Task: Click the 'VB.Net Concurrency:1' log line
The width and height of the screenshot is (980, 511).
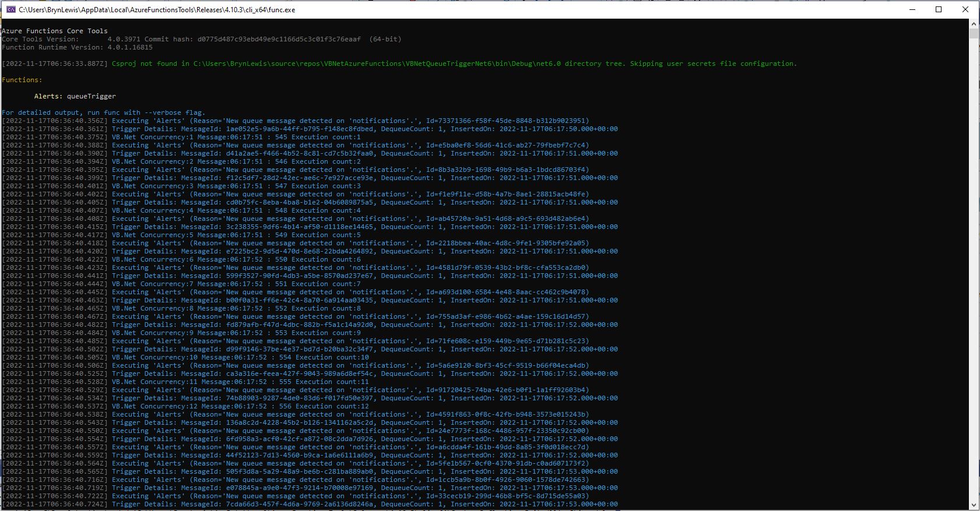Action: pyautogui.click(x=236, y=137)
